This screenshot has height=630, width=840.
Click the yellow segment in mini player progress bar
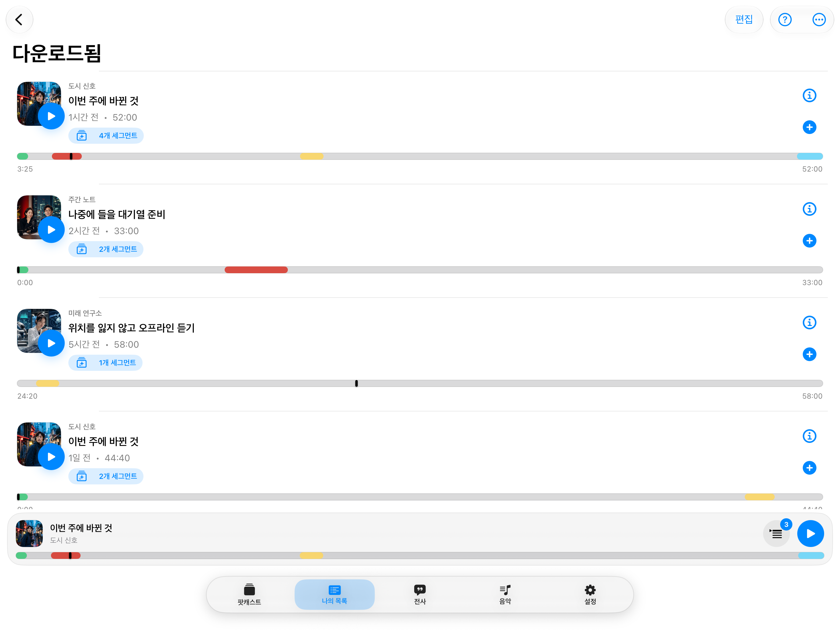coord(311,556)
